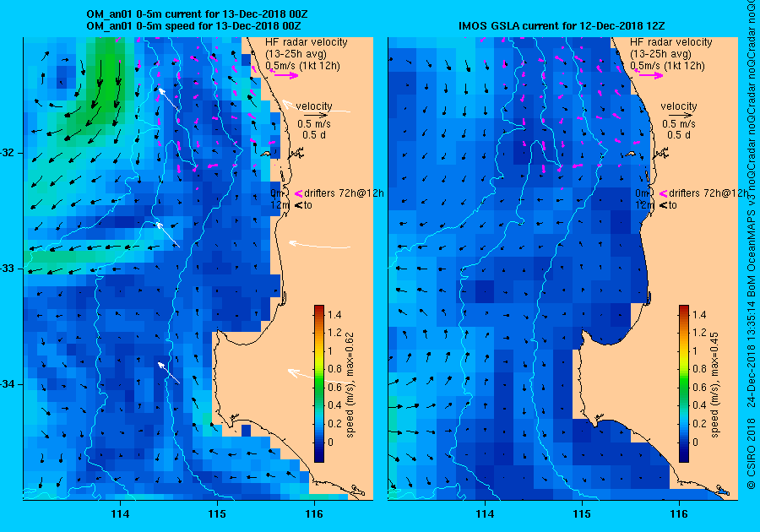Click latitude label '-32' on left axis

point(9,153)
